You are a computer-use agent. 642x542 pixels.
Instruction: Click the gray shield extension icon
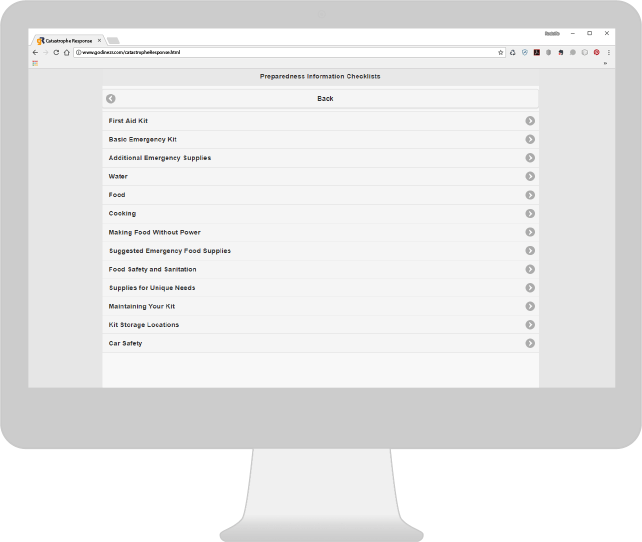tap(549, 52)
